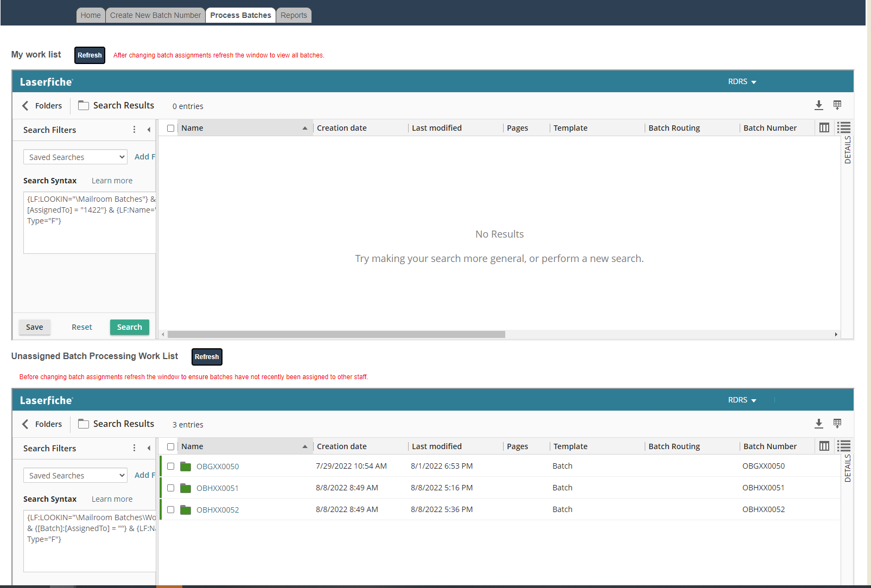Image resolution: width=871 pixels, height=588 pixels.
Task: Select the OBHXX0051 row checkbox
Action: click(170, 488)
